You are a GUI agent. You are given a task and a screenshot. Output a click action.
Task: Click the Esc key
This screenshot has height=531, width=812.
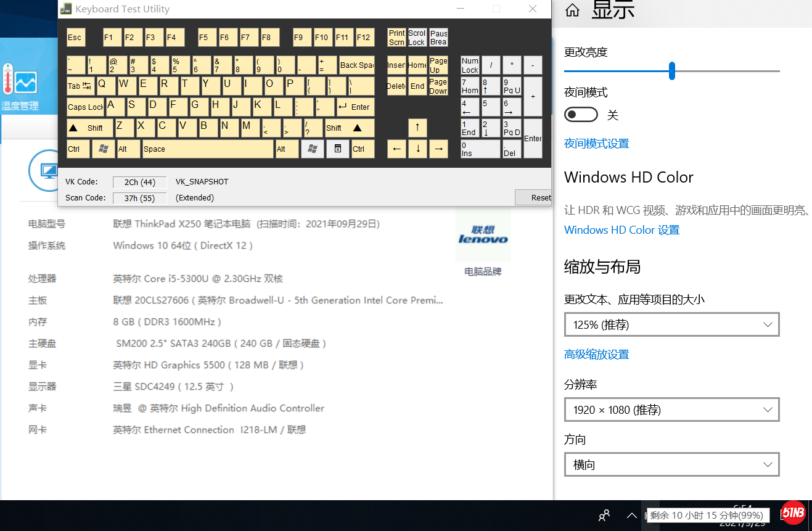pyautogui.click(x=76, y=37)
